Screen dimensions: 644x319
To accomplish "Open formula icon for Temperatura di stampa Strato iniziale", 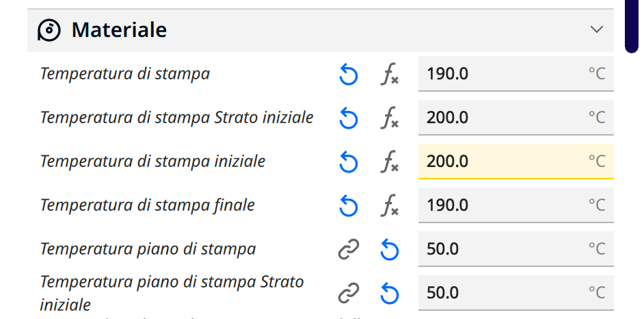I will click(390, 118).
